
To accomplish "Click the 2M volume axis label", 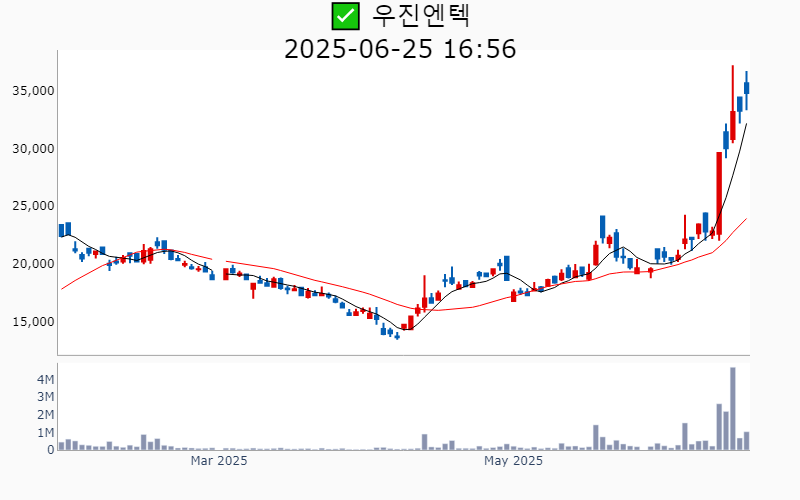I will tap(45, 415).
